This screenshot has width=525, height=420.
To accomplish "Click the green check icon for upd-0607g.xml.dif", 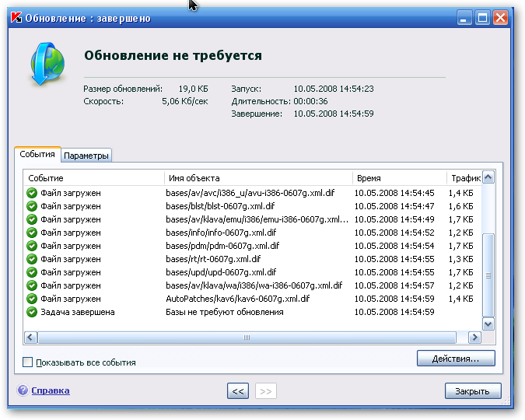I will pyautogui.click(x=32, y=272).
